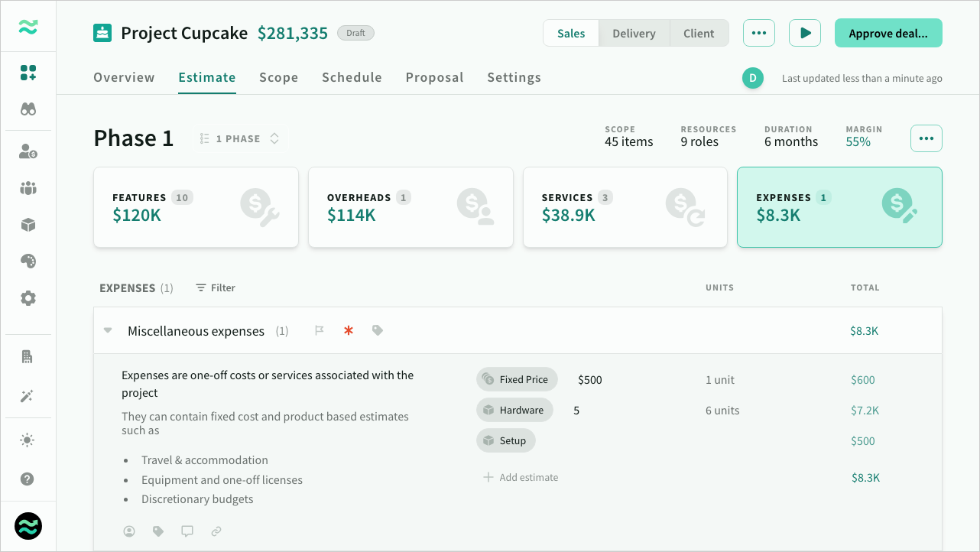This screenshot has width=980, height=552.
Task: Toggle light mode sun icon
Action: [x=28, y=440]
